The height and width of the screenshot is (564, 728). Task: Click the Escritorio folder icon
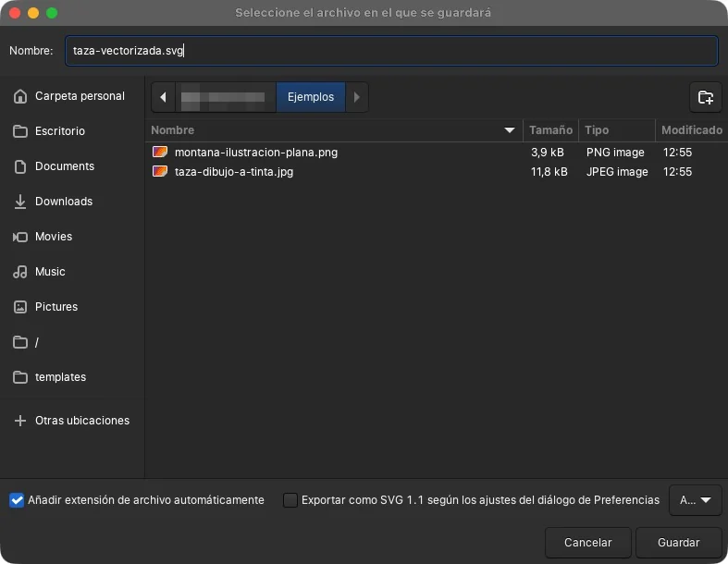pyautogui.click(x=20, y=131)
